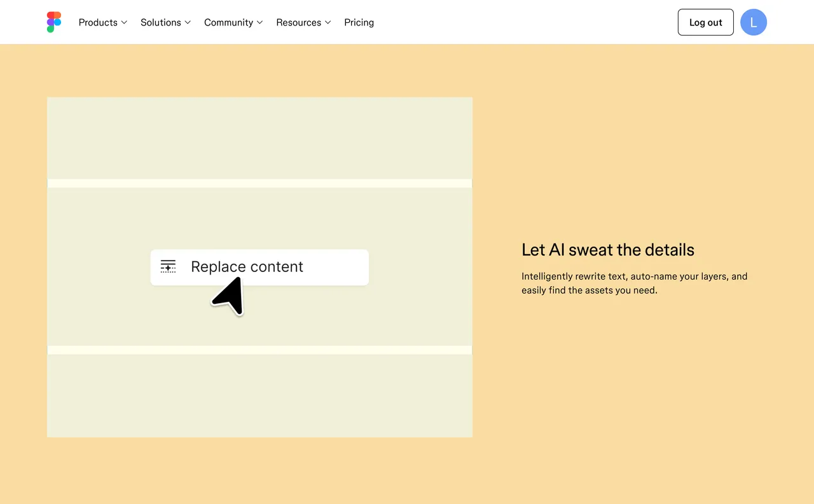Expand the Solutions dropdown chevron
Screen dimensions: 814x504
point(188,22)
